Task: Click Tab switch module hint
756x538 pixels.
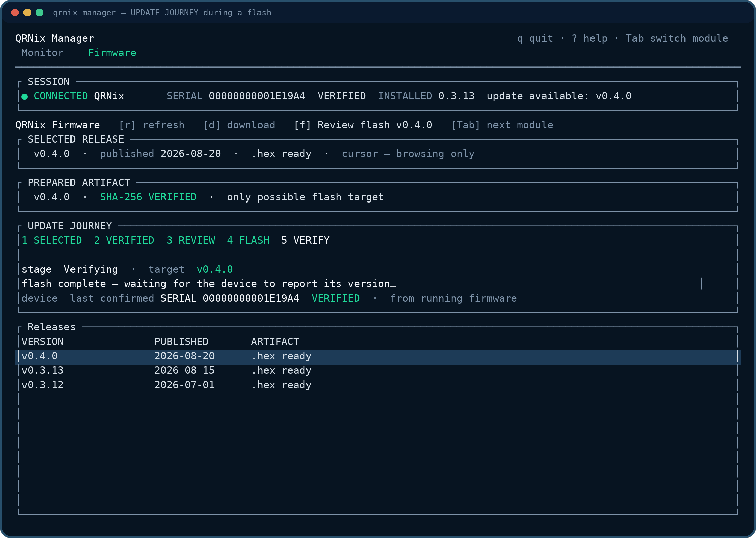Action: tap(677, 38)
